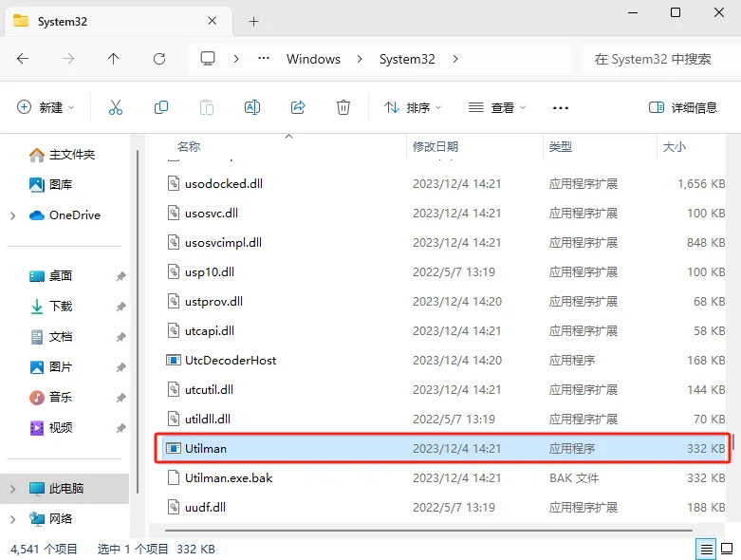Image resolution: width=741 pixels, height=560 pixels.
Task: Go forward with the right arrow
Action: (68, 59)
